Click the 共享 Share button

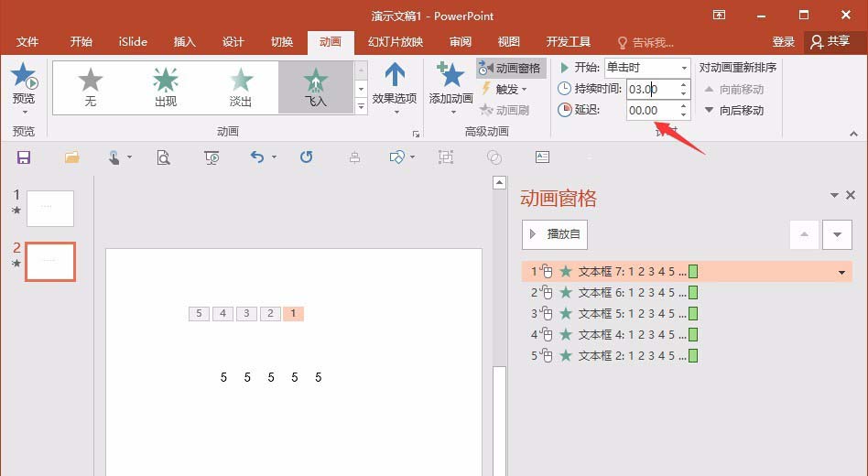(x=830, y=41)
